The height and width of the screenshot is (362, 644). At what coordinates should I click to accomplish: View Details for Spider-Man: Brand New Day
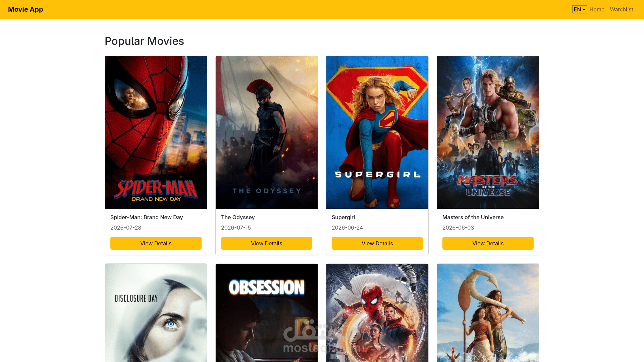pyautogui.click(x=156, y=243)
